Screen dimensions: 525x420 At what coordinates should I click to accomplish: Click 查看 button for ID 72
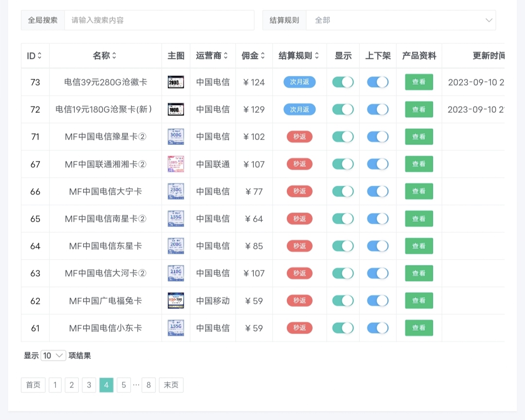point(419,109)
